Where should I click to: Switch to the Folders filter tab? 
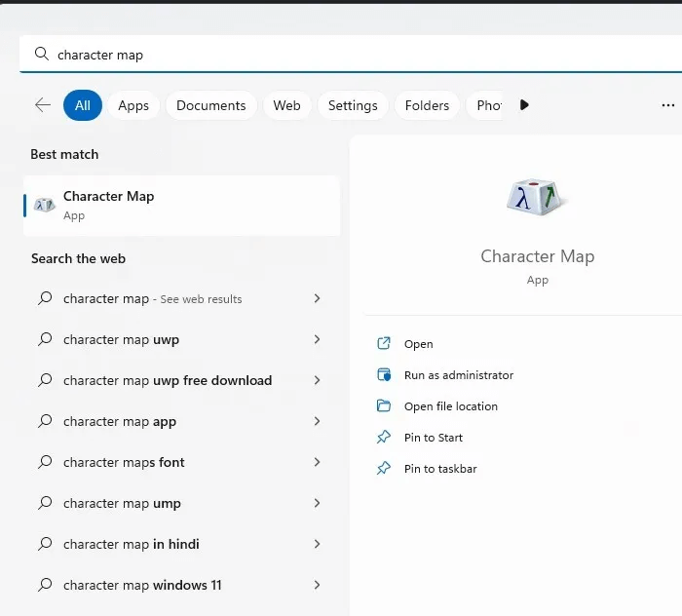[x=427, y=105]
